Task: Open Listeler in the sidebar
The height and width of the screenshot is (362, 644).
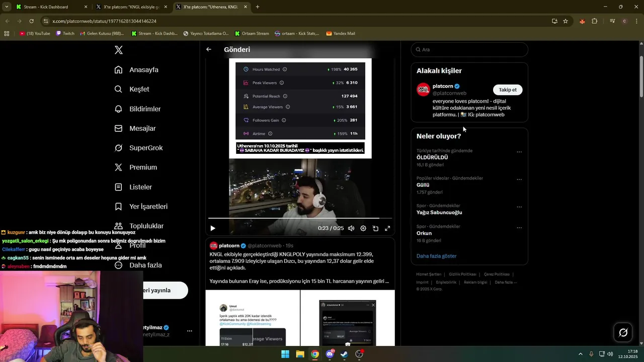Action: click(x=133, y=187)
